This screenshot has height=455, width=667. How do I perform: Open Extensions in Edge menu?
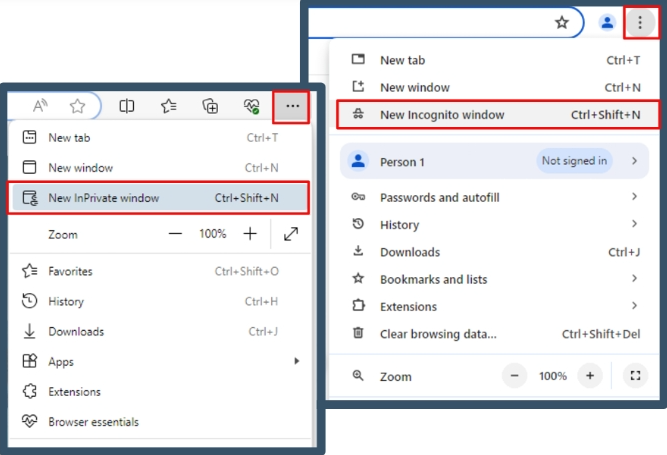(x=160, y=392)
